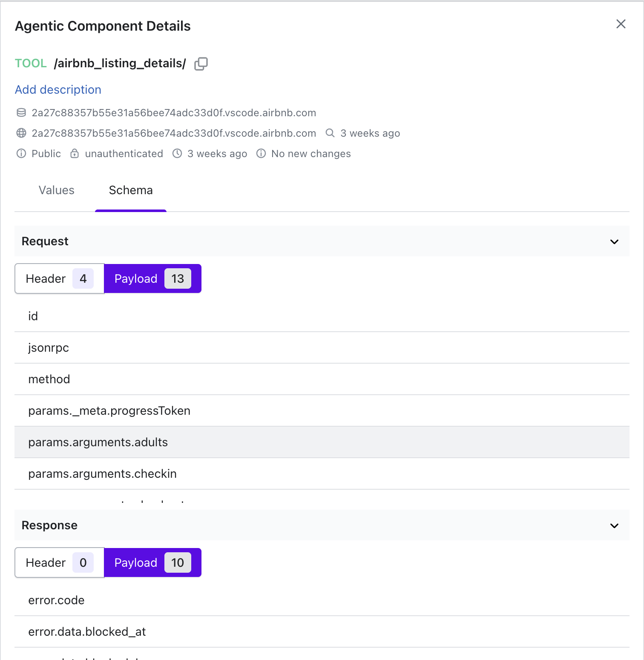This screenshot has height=660, width=644.
Task: Show Response Payload fields
Action: [x=152, y=563]
